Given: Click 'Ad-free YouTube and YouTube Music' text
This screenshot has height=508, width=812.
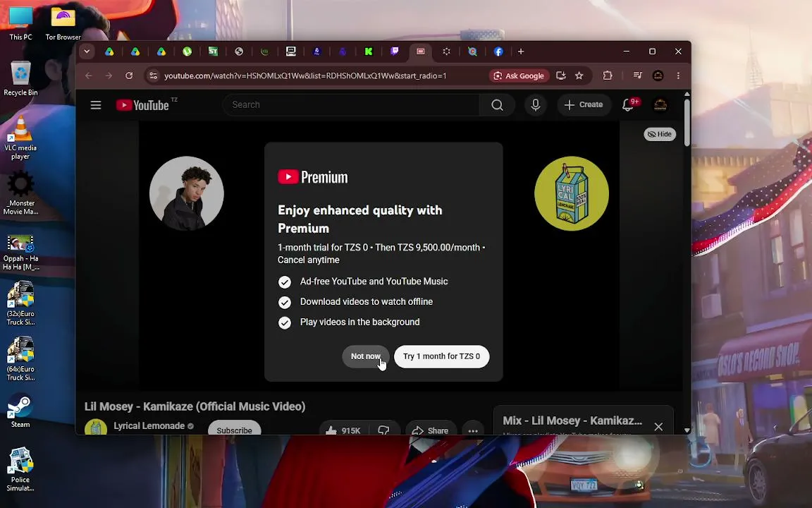Looking at the screenshot, I should point(374,282).
